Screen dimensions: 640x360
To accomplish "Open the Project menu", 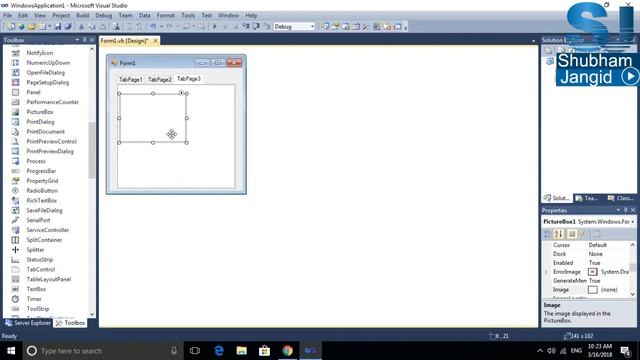I will coord(61,15).
